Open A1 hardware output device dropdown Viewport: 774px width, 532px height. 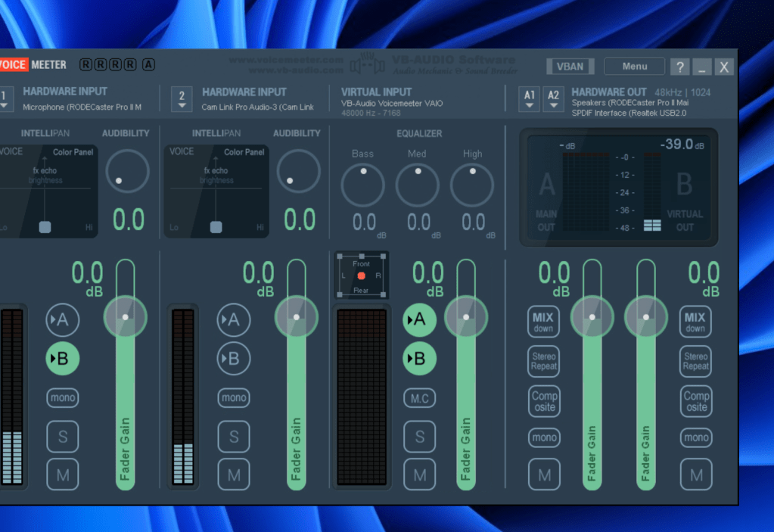click(529, 98)
